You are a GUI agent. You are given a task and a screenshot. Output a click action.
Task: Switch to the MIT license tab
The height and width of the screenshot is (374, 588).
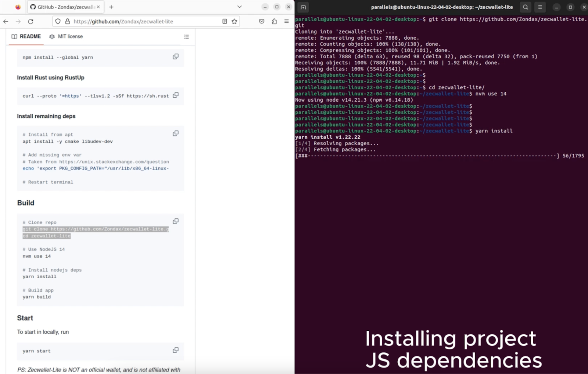click(x=66, y=36)
